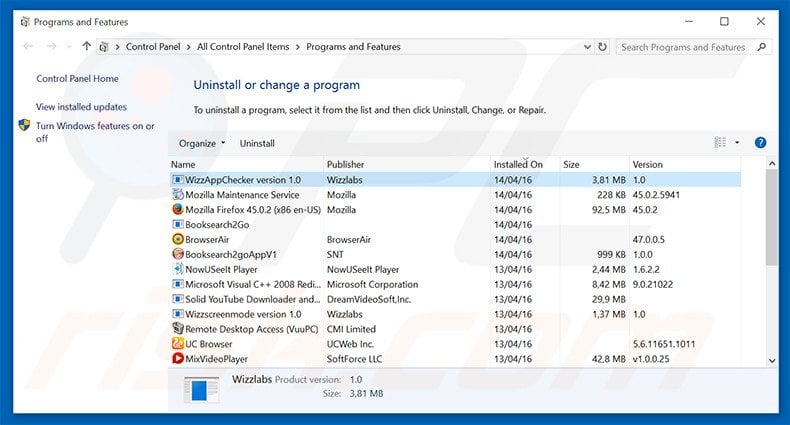Select NowUSeeIt Player program name

[x=221, y=269]
